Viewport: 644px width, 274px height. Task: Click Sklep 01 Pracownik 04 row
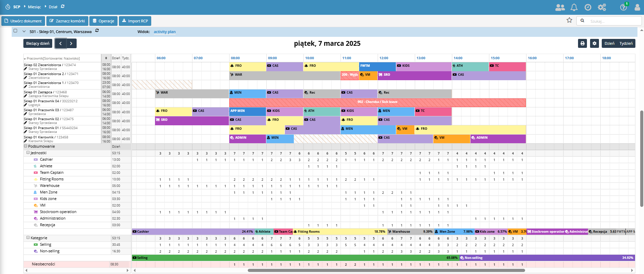pyautogui.click(x=63, y=103)
